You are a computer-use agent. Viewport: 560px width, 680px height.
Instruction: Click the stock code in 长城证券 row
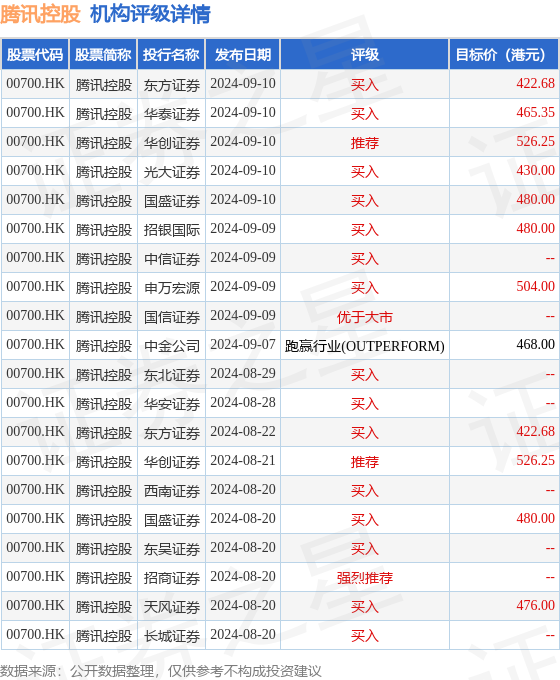[x=35, y=635]
